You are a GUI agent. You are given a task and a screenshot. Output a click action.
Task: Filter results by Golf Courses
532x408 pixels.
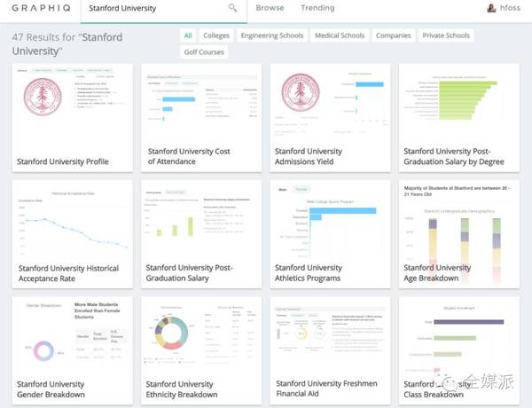[204, 52]
